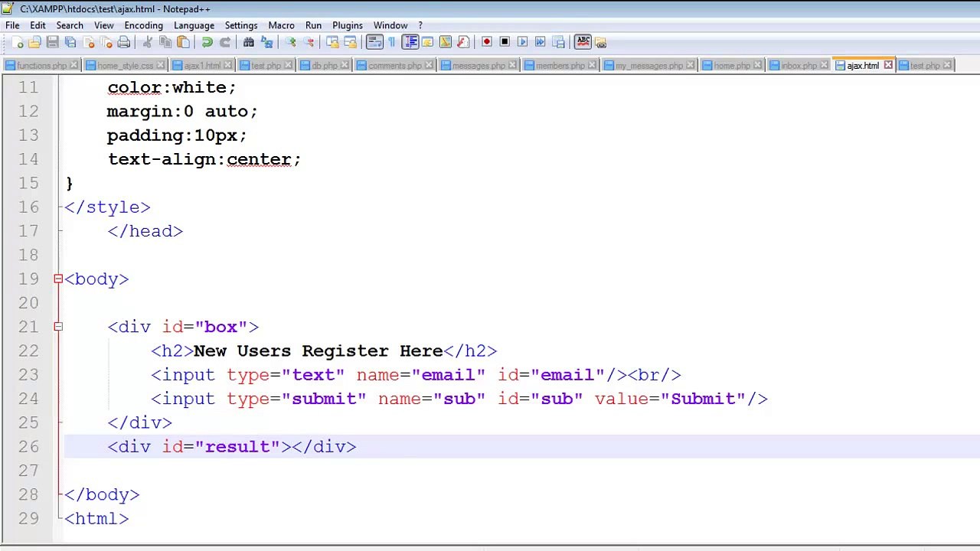
Task: Switch to the home_style.css tab
Action: click(125, 66)
